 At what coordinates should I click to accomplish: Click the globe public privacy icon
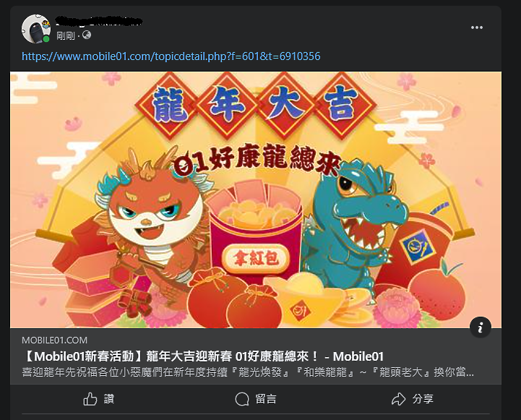pos(87,35)
